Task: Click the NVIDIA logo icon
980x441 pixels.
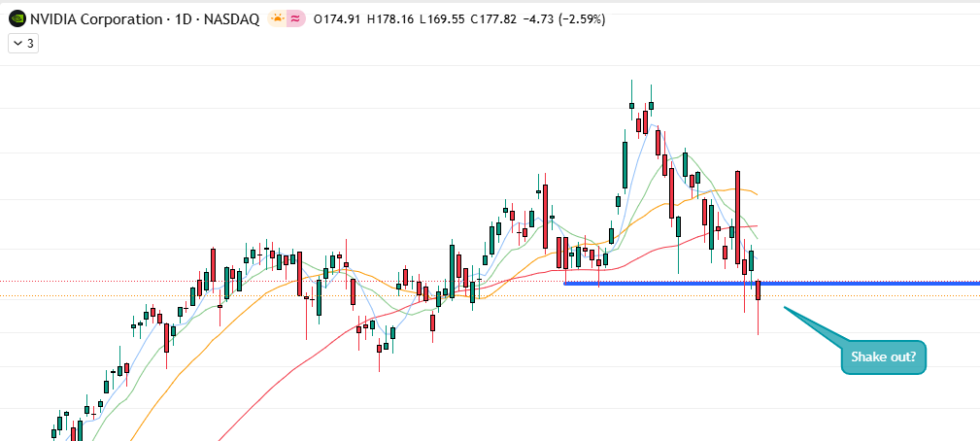Action: coord(17,19)
